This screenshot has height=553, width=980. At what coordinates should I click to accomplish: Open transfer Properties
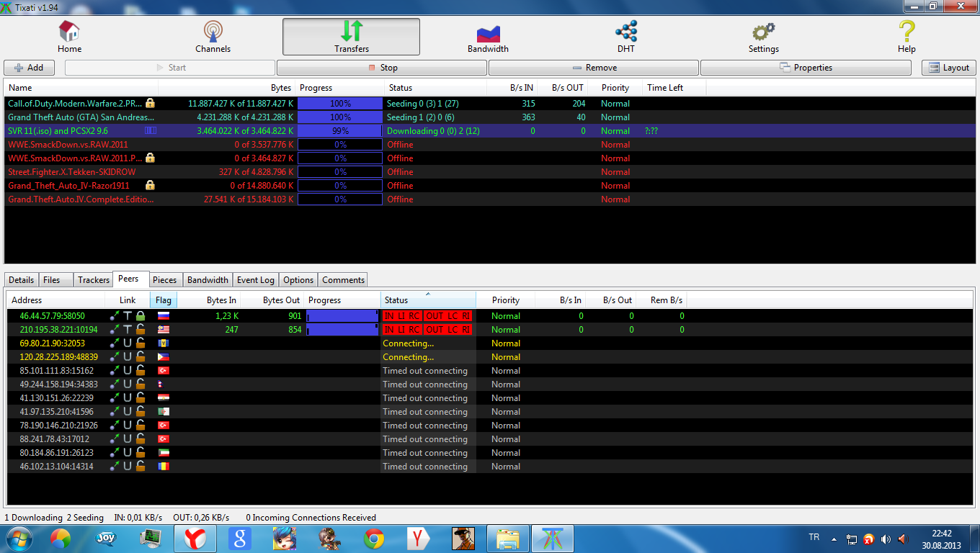tap(806, 68)
